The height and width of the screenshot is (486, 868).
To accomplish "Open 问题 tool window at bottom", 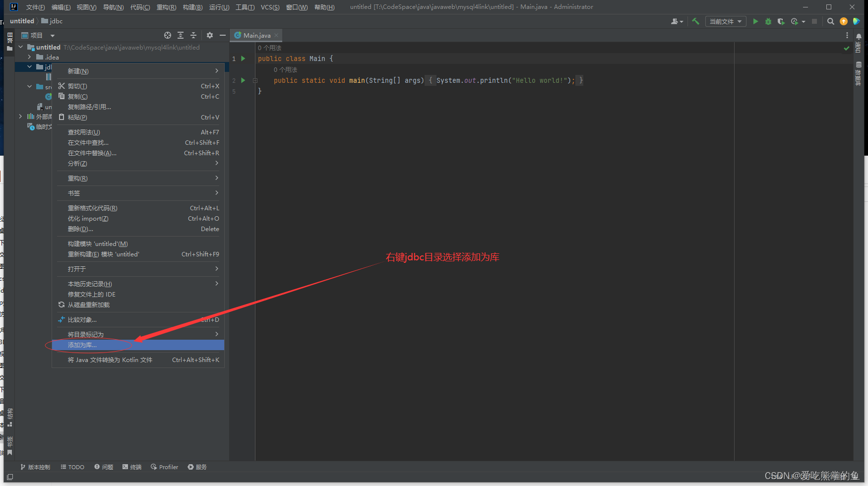I will pos(104,467).
